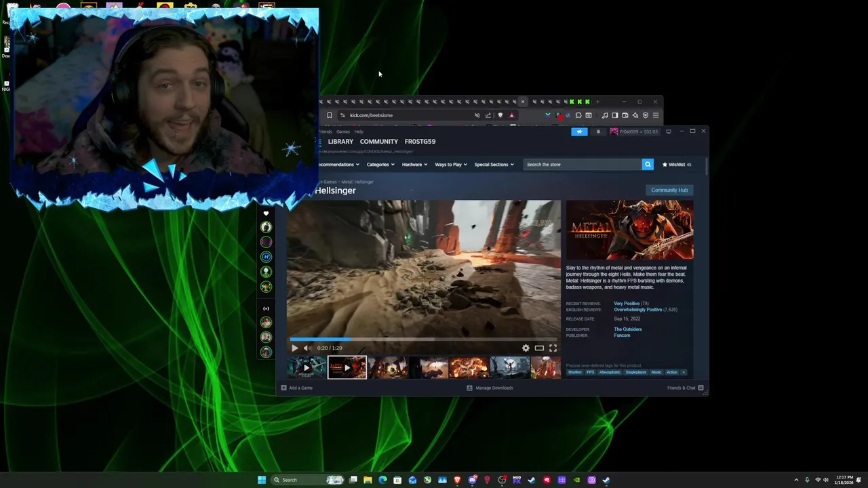Click browser bookmark icon left of address

click(x=330, y=115)
